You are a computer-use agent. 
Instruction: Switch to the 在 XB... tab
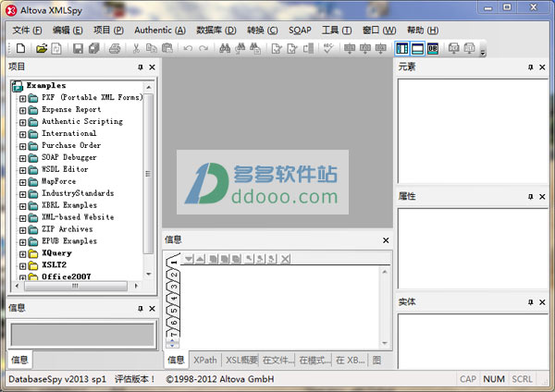tap(350, 361)
